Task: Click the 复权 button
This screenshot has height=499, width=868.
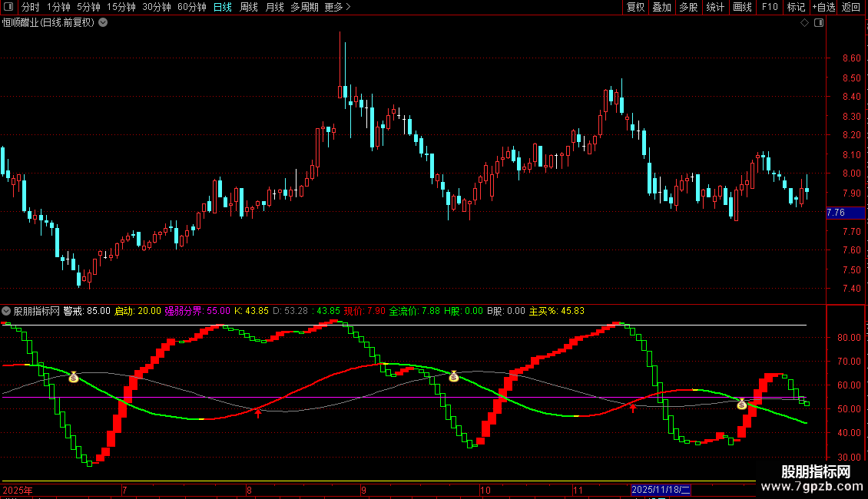Action: click(x=635, y=7)
